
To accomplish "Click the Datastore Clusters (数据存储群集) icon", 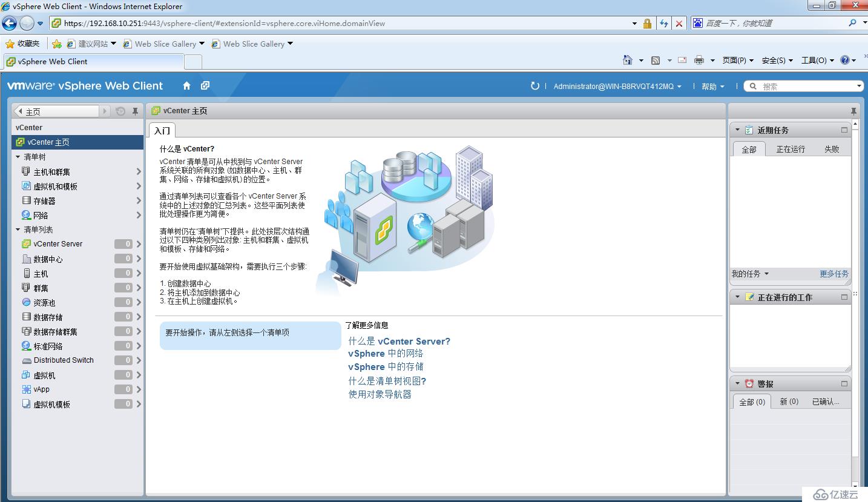I will point(26,331).
